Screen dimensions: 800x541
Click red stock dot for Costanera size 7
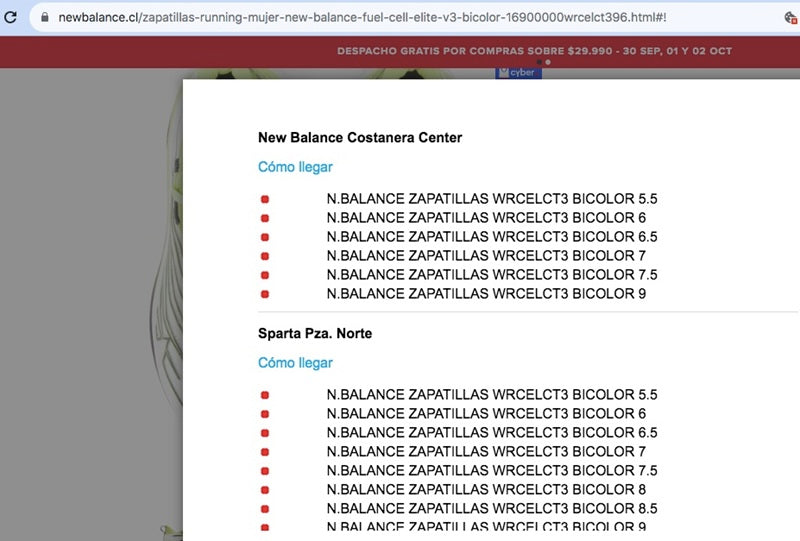265,256
